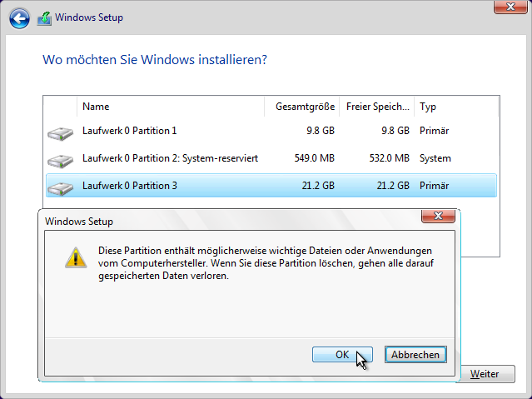Click the warning message text in the dialog
The width and height of the screenshot is (532, 399).
[x=266, y=263]
